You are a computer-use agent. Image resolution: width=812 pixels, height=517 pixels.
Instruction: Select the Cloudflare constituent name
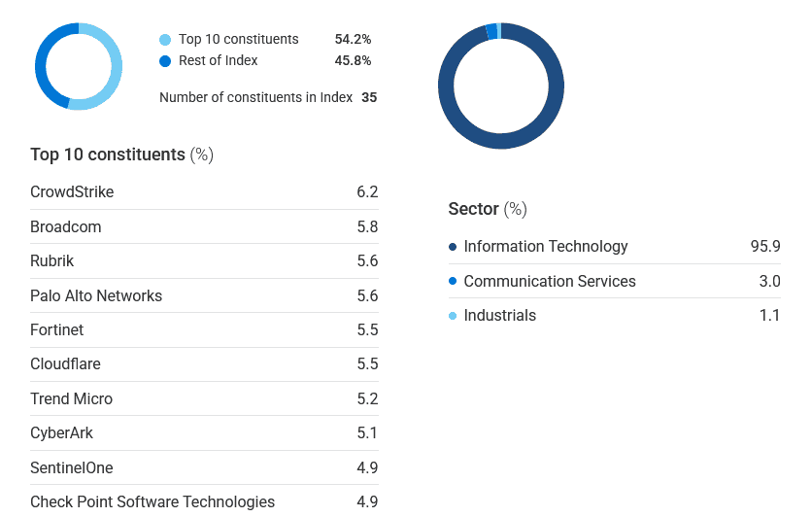(x=66, y=364)
